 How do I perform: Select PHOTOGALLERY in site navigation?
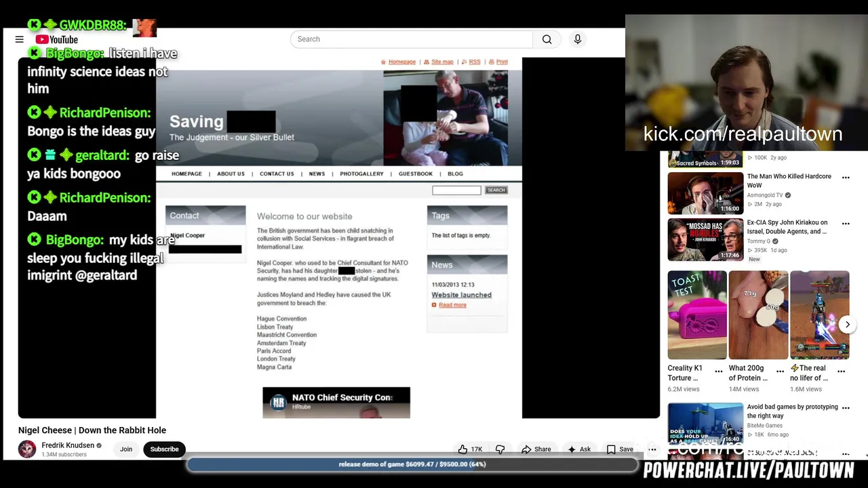[361, 174]
